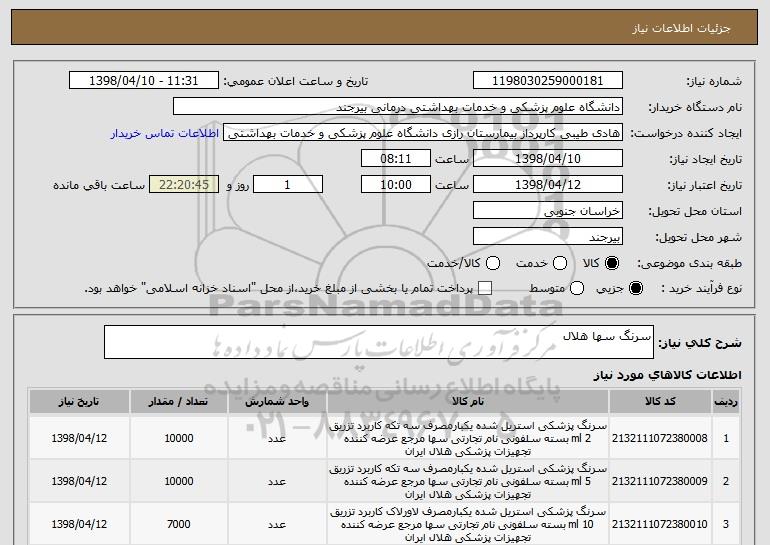This screenshot has width=770, height=545.
Task: Select the خدمت radio button
Action: click(560, 263)
